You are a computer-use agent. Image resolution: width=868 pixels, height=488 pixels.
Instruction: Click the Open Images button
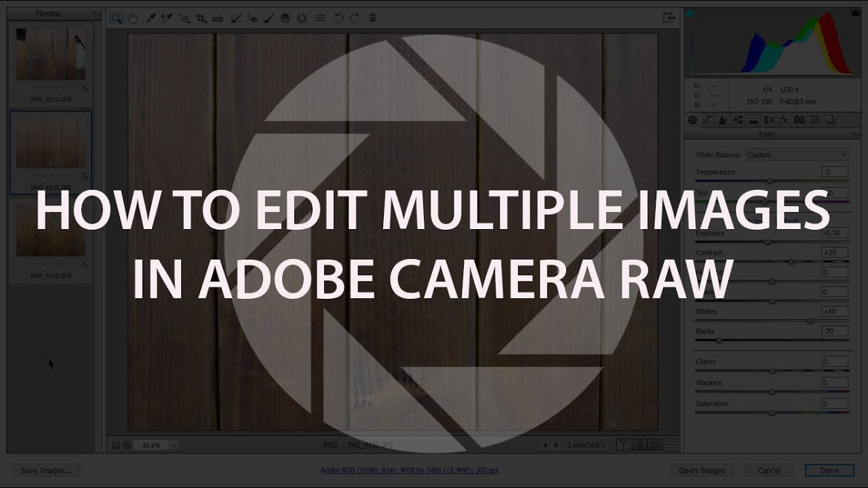click(x=702, y=470)
